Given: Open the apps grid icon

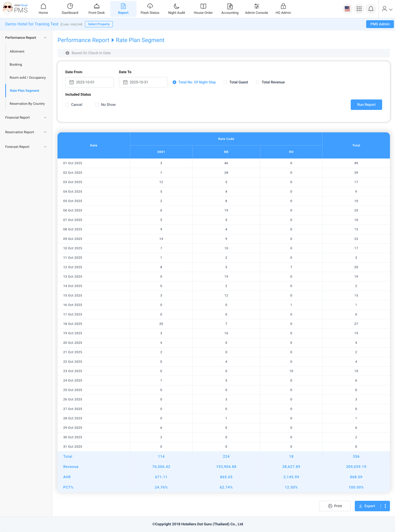Looking at the screenshot, I should [359, 9].
